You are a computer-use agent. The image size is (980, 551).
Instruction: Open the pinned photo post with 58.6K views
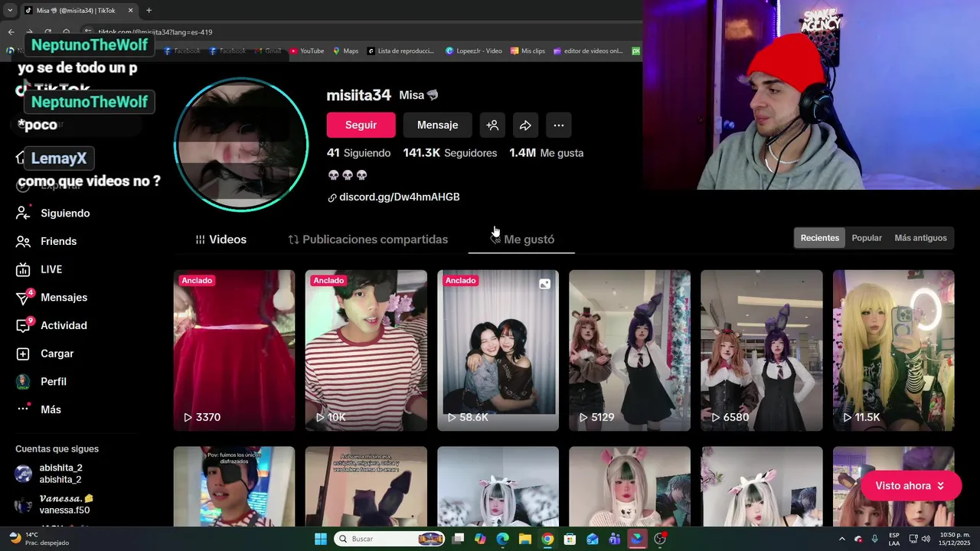coord(498,350)
